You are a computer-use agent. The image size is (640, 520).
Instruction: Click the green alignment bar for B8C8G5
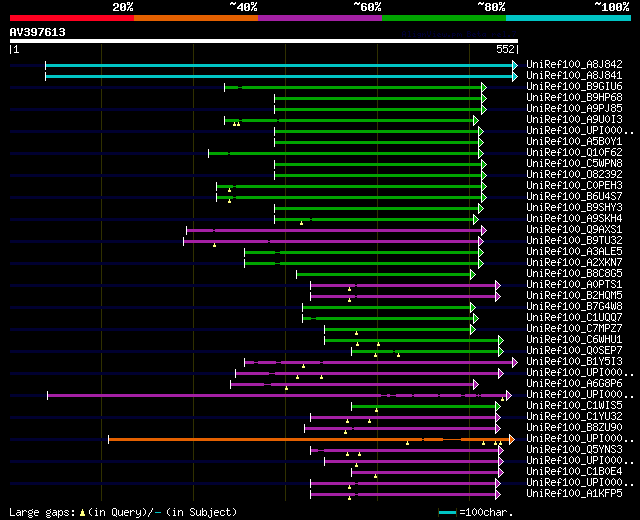pos(383,274)
